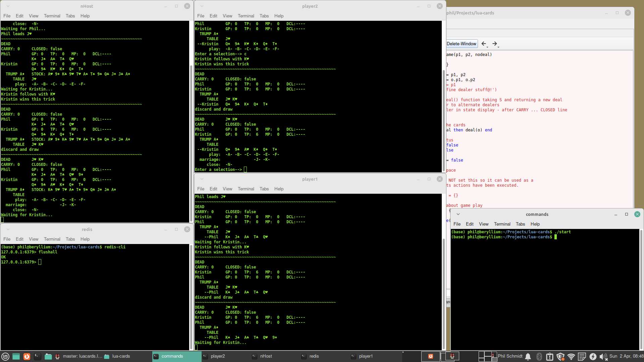Click the Delete-Window button
The height and width of the screenshot is (362, 644).
(x=461, y=44)
